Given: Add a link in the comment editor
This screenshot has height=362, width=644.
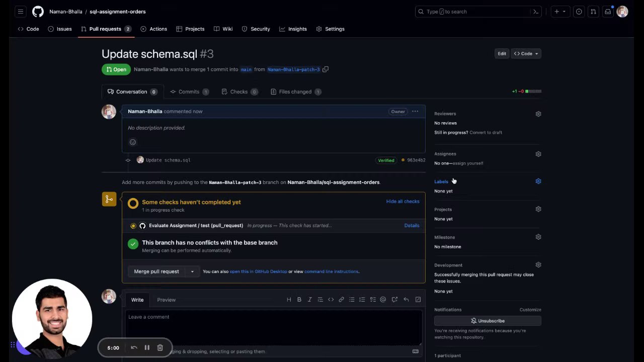Looking at the screenshot, I should click(341, 300).
